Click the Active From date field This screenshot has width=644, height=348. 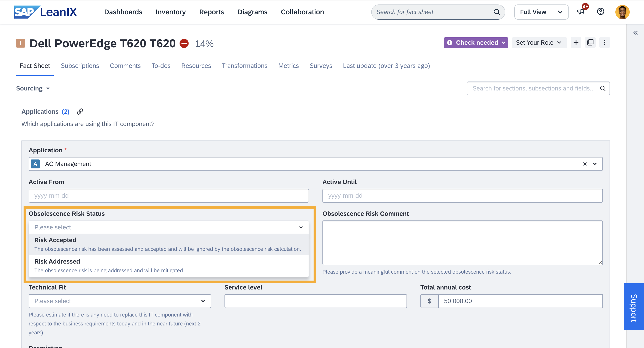[169, 195]
